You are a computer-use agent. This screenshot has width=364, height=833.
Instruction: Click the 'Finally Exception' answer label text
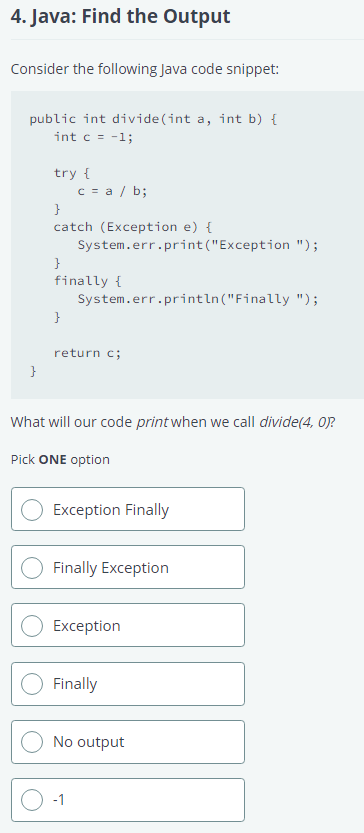pyautogui.click(x=111, y=568)
